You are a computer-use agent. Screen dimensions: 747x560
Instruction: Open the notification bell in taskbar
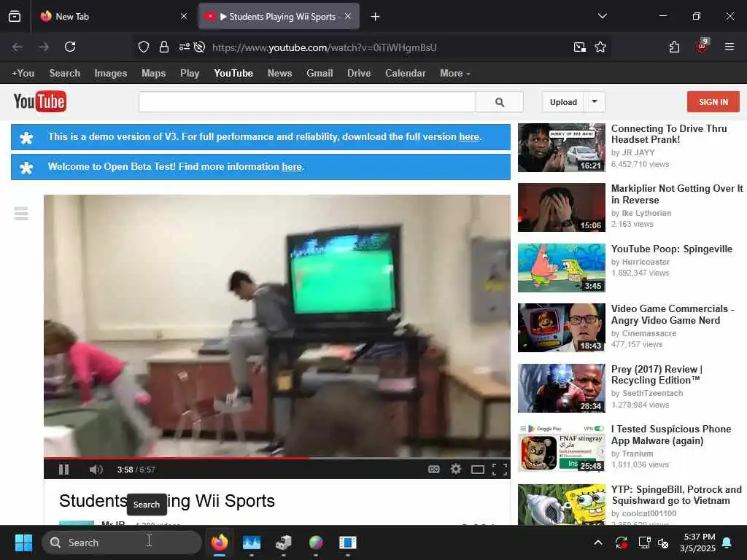[x=727, y=542]
